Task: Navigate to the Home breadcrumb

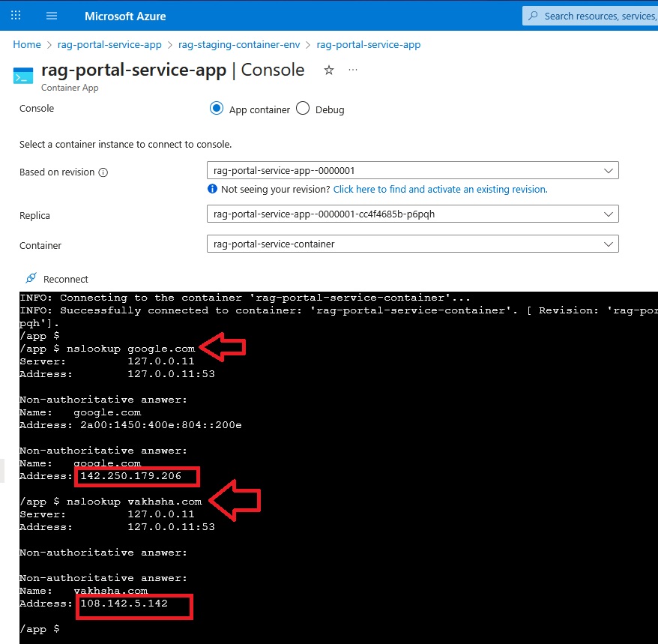Action: [26, 44]
